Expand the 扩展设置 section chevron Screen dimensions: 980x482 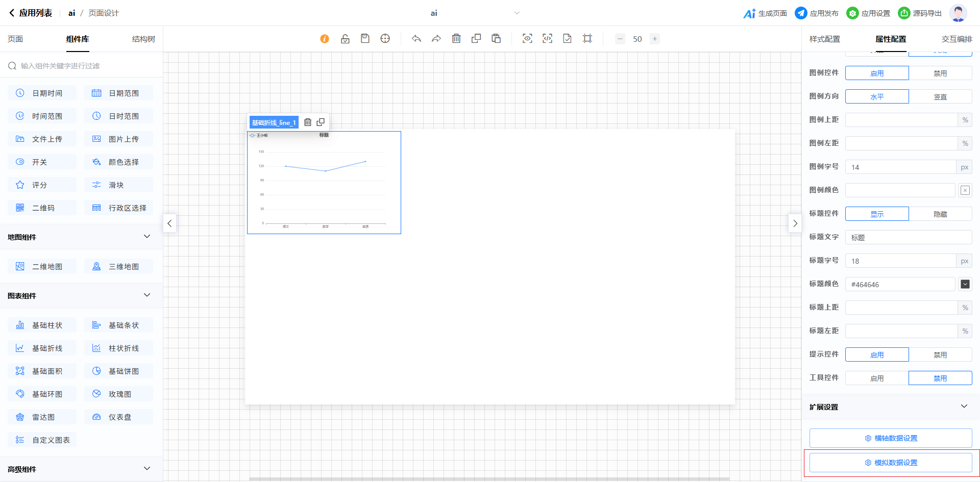[964, 407]
